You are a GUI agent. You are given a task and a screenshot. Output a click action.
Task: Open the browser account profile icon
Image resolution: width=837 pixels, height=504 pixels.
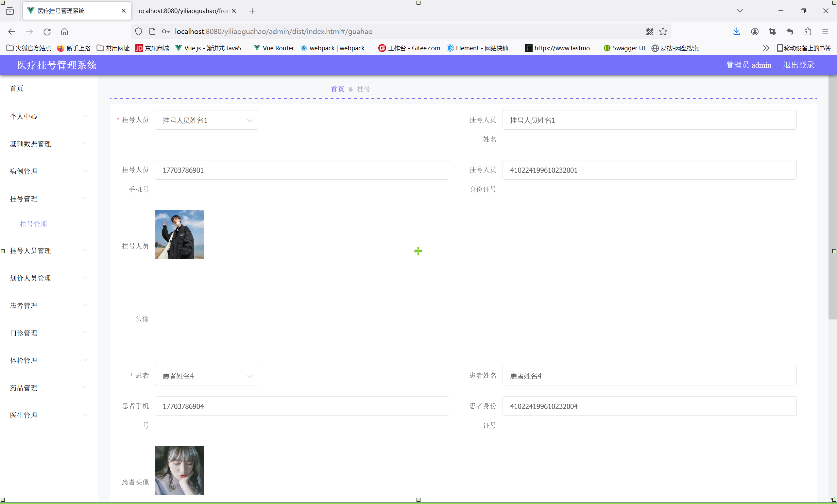755,32
